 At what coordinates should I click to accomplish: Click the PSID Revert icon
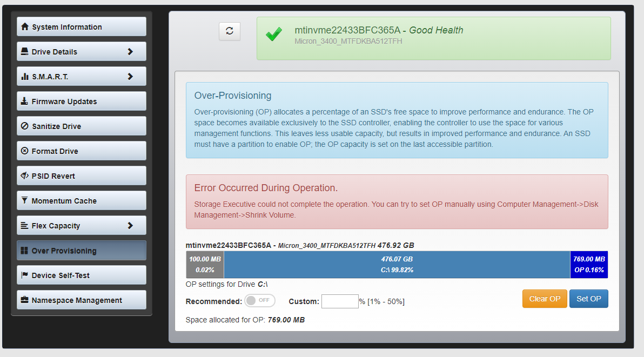click(x=25, y=176)
